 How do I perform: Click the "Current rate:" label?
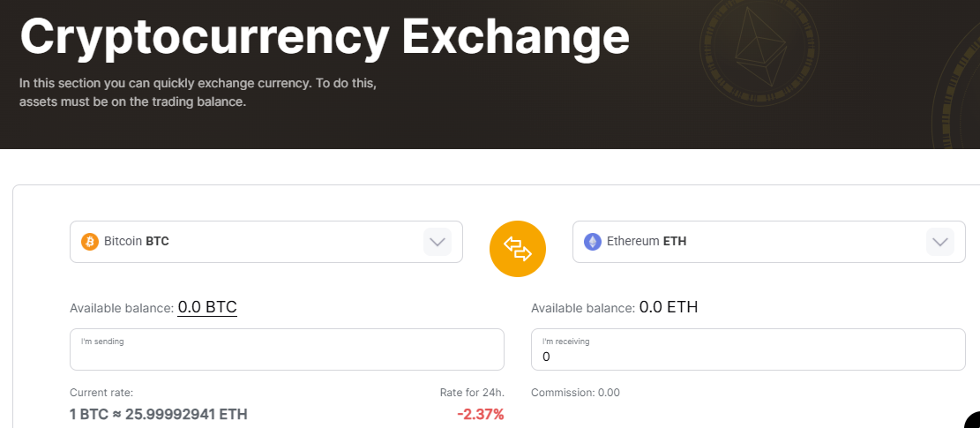tap(101, 392)
